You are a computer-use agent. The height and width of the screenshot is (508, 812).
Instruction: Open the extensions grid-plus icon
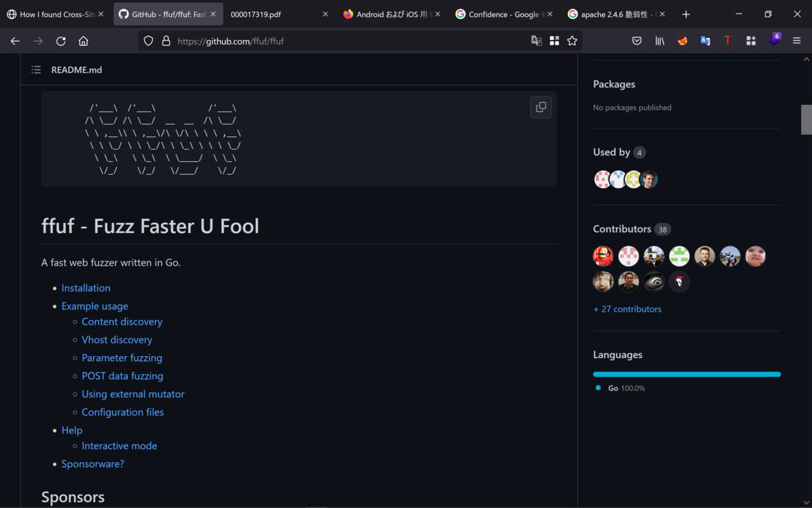(x=751, y=41)
